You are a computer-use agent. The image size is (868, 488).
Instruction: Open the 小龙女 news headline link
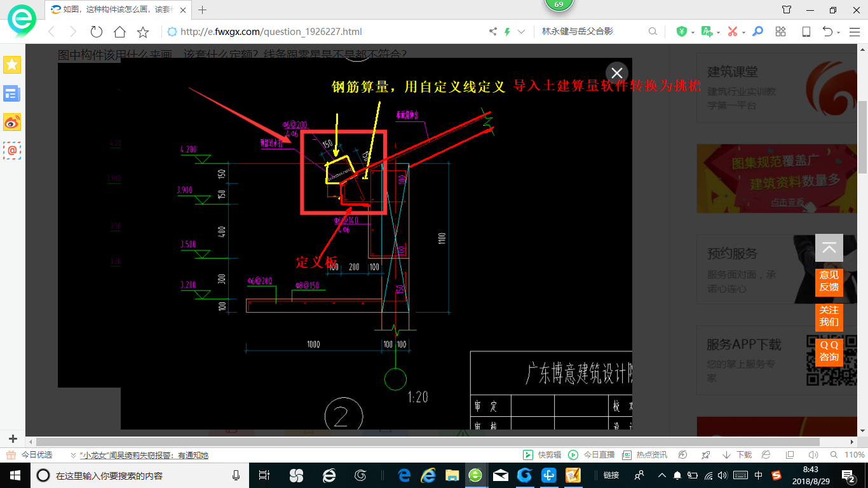pos(144,455)
